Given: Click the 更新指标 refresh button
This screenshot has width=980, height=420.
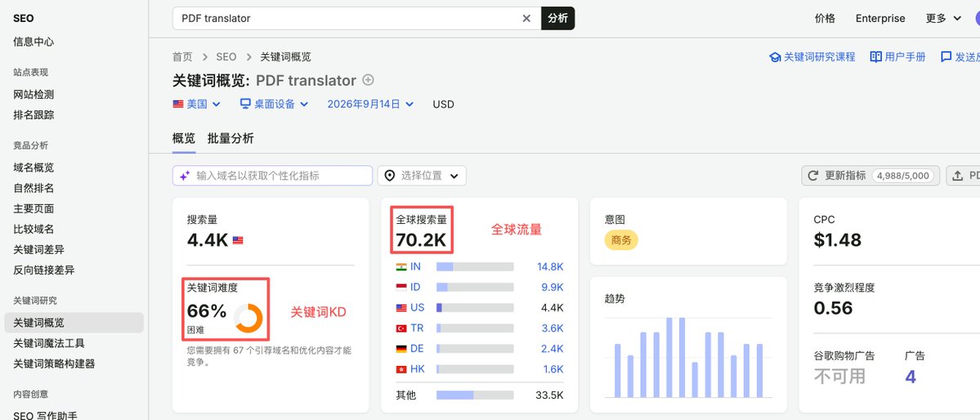Looking at the screenshot, I should click(x=871, y=176).
